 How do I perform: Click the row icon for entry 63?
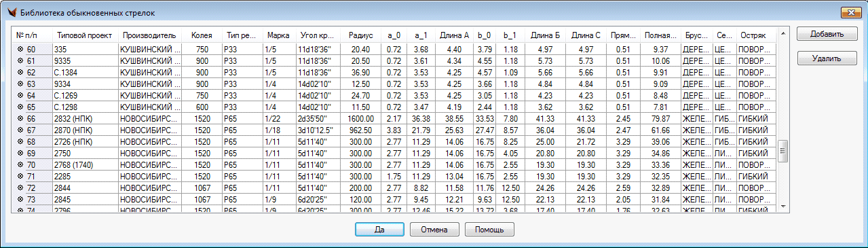20,84
